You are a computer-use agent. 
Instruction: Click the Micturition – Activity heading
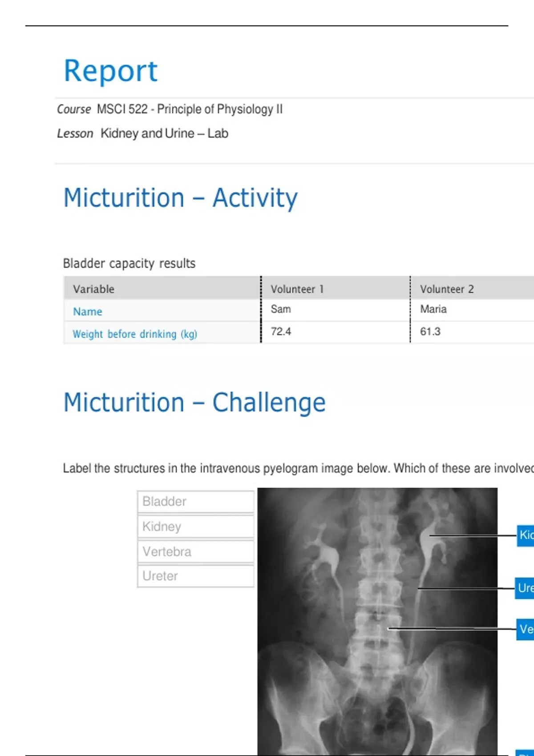[180, 198]
